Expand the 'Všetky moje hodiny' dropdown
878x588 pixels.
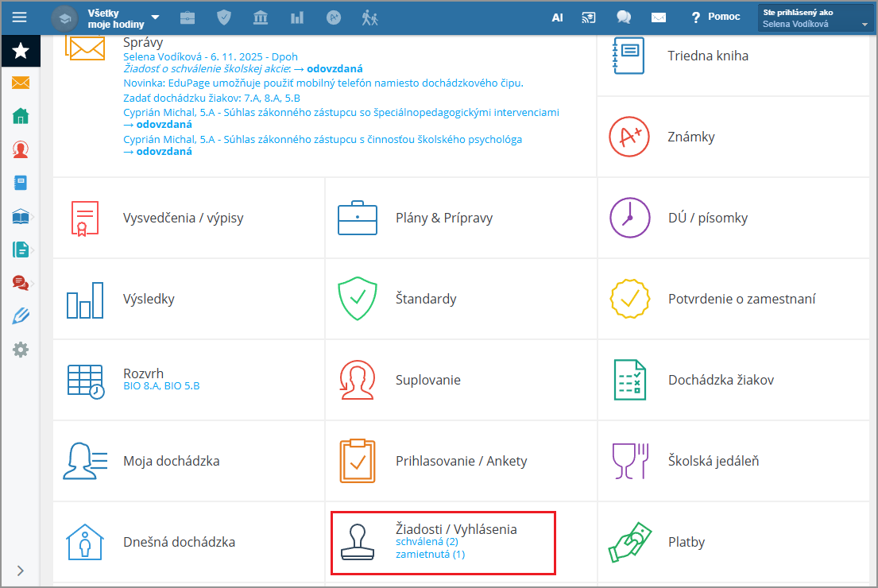click(x=122, y=17)
